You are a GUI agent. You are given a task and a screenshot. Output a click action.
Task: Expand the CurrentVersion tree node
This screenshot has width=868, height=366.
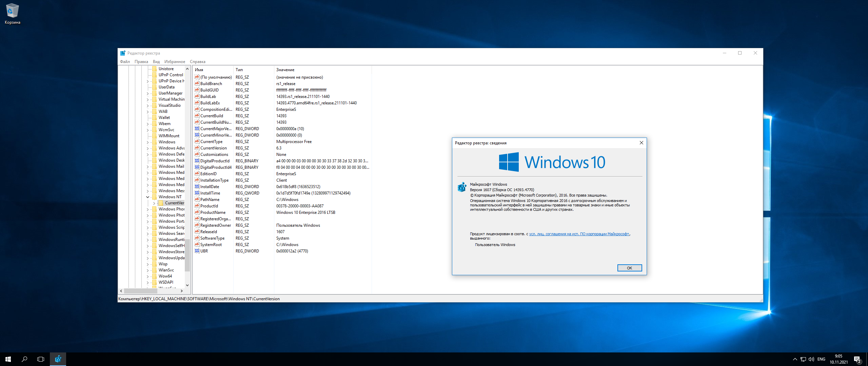(154, 203)
